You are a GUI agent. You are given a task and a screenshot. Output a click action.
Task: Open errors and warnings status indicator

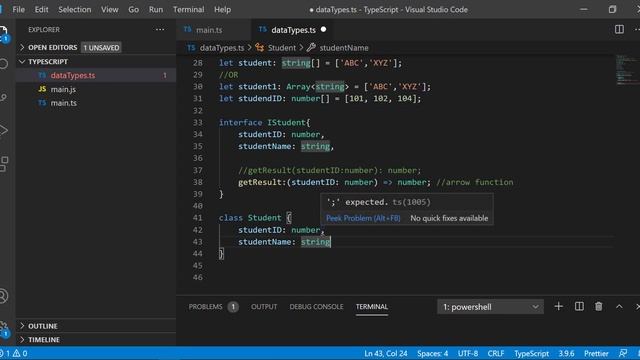(x=15, y=353)
